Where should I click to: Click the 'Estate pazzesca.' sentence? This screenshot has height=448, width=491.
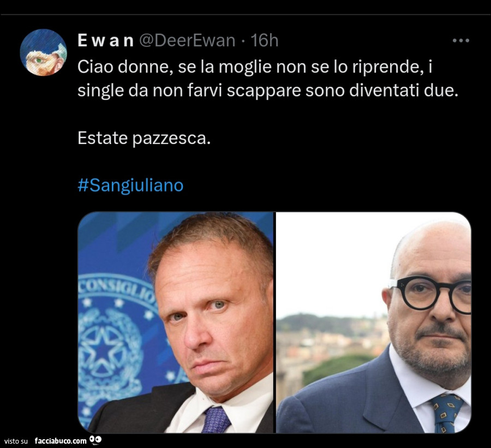[144, 138]
